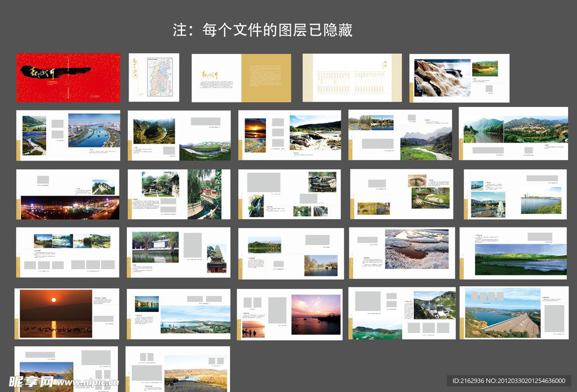The image size is (577, 392).
Task: Open the table of contents spread
Action: click(352, 78)
